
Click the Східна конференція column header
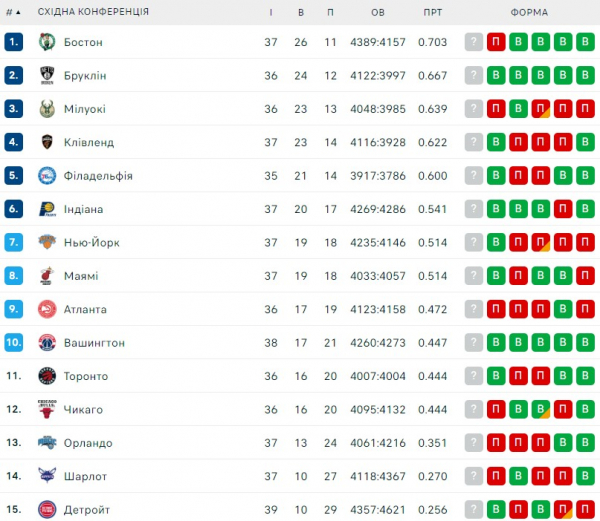[93, 12]
